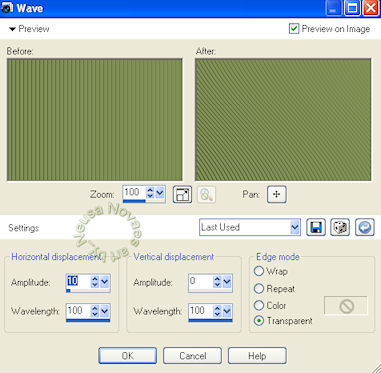
Task: Click the disabled zoom magnifier icon
Action: tap(206, 195)
